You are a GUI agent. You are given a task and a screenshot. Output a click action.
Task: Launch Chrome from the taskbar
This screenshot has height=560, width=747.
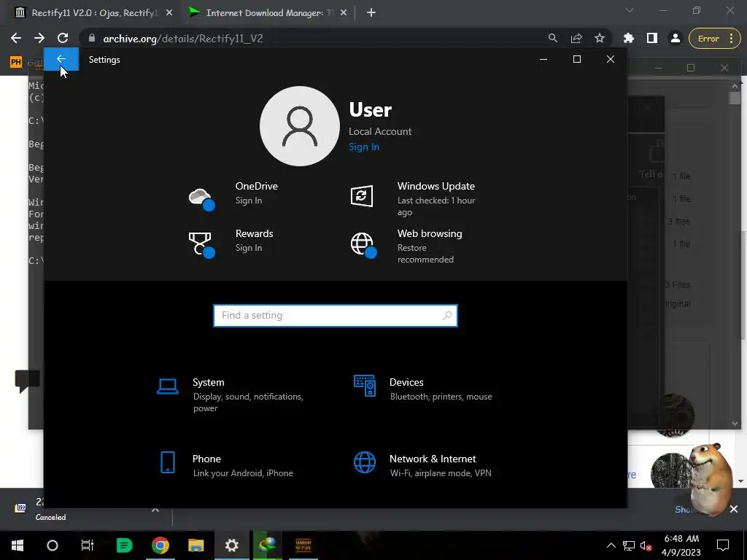[160, 545]
